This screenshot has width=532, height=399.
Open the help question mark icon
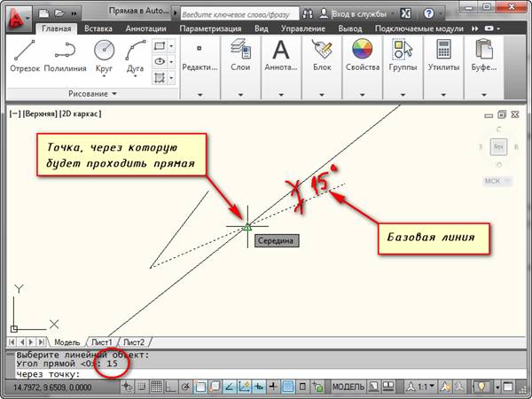[429, 13]
